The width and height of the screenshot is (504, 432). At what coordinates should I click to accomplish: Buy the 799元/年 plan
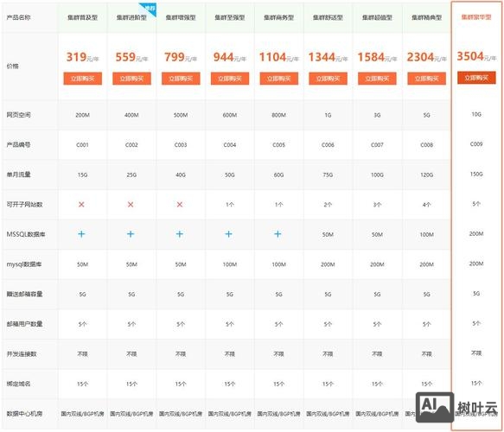point(181,79)
